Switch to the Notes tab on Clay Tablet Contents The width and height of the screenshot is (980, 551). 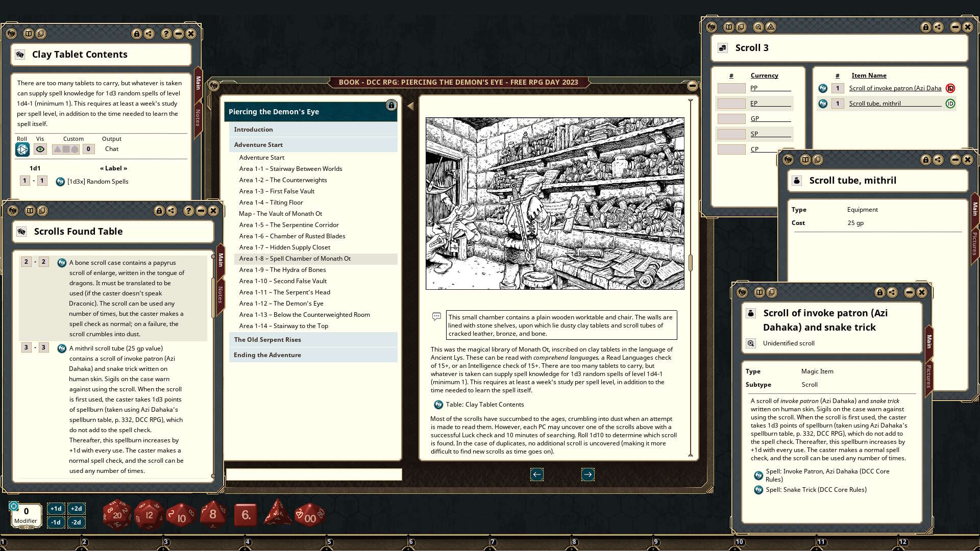198,115
